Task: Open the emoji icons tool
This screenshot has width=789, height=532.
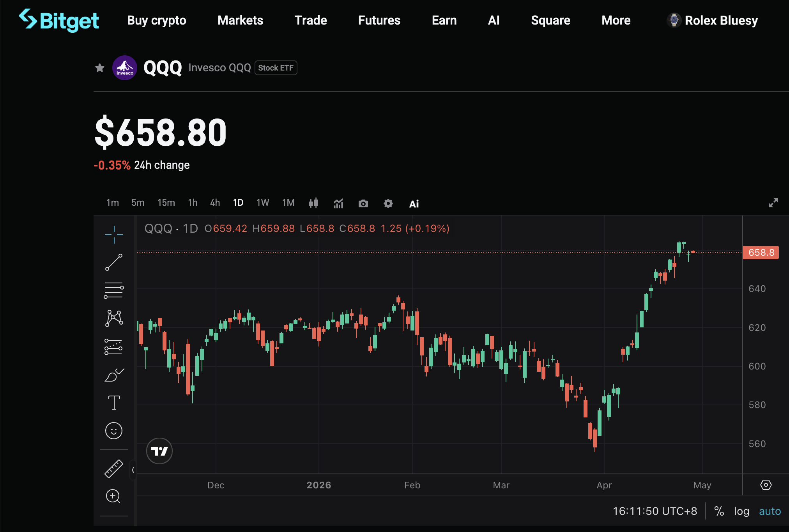Action: [x=114, y=431]
